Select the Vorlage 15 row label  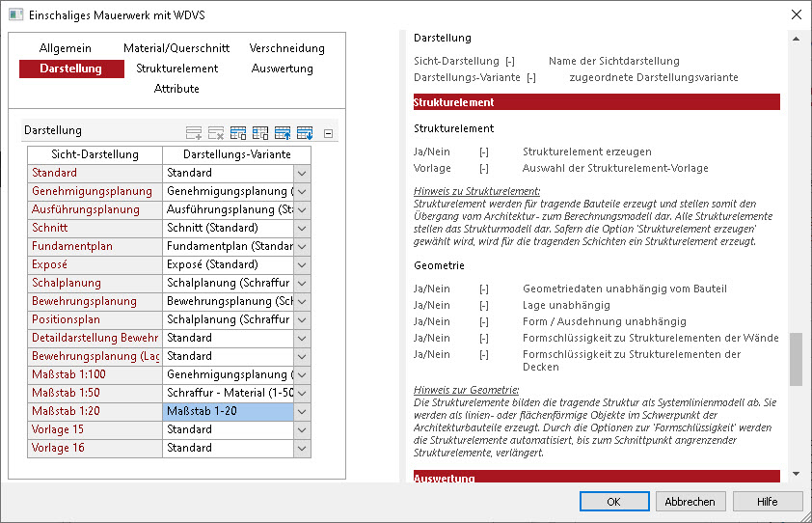pos(95,429)
